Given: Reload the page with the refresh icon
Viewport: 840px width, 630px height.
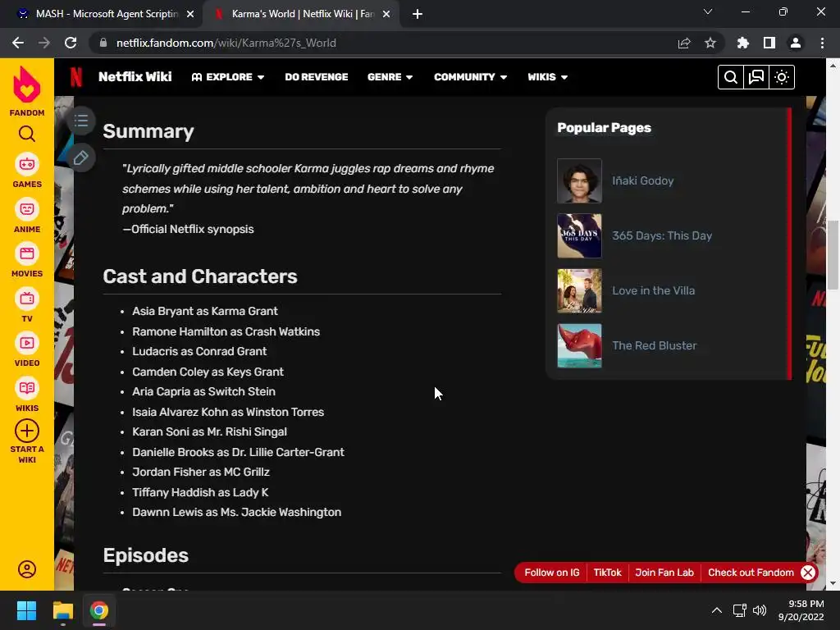Looking at the screenshot, I should 71,43.
